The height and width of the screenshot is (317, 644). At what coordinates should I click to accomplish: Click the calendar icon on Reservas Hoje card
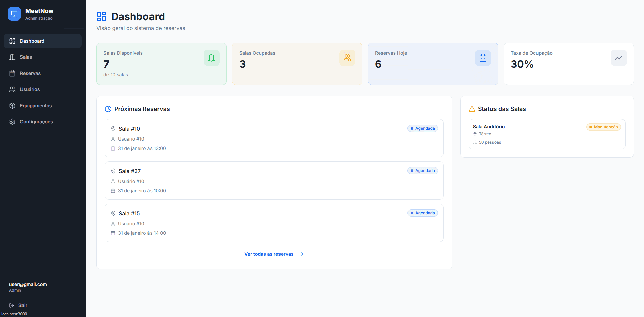pos(483,58)
